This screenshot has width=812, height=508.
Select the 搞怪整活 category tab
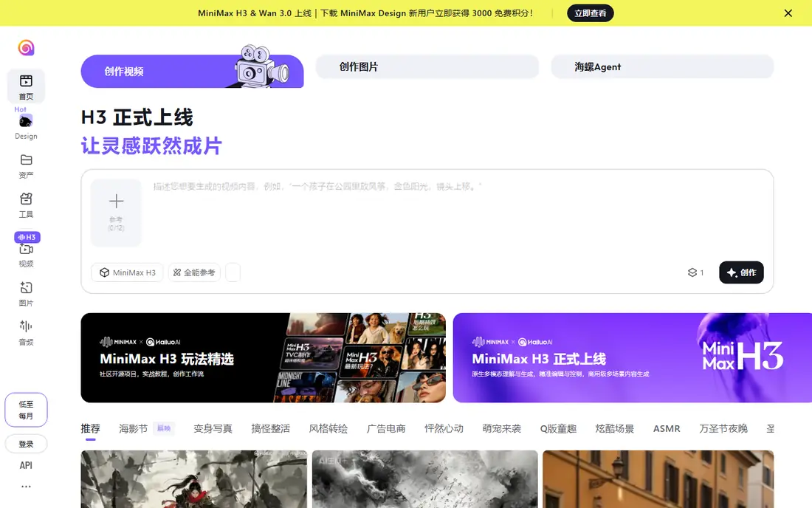[270, 429]
